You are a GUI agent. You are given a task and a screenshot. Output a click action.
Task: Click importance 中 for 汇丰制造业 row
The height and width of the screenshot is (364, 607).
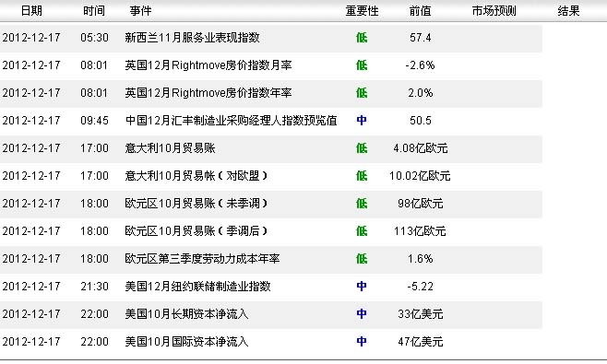tap(362, 121)
